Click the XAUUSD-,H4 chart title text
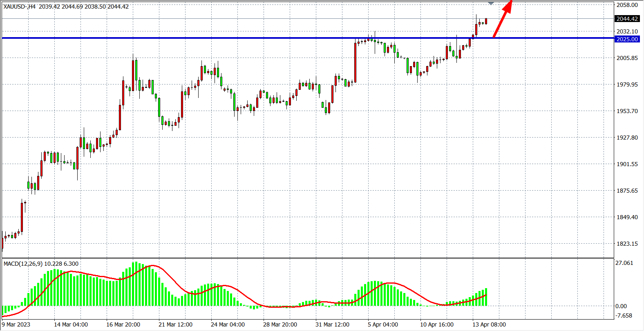The width and height of the screenshot is (644, 331). coord(20,7)
